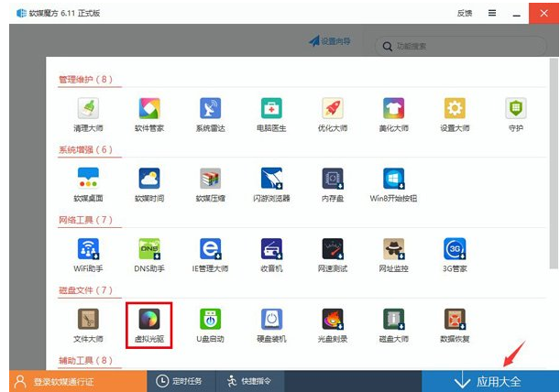Select 系统增强 (6) category header
The image size is (560, 392).
tap(85, 149)
